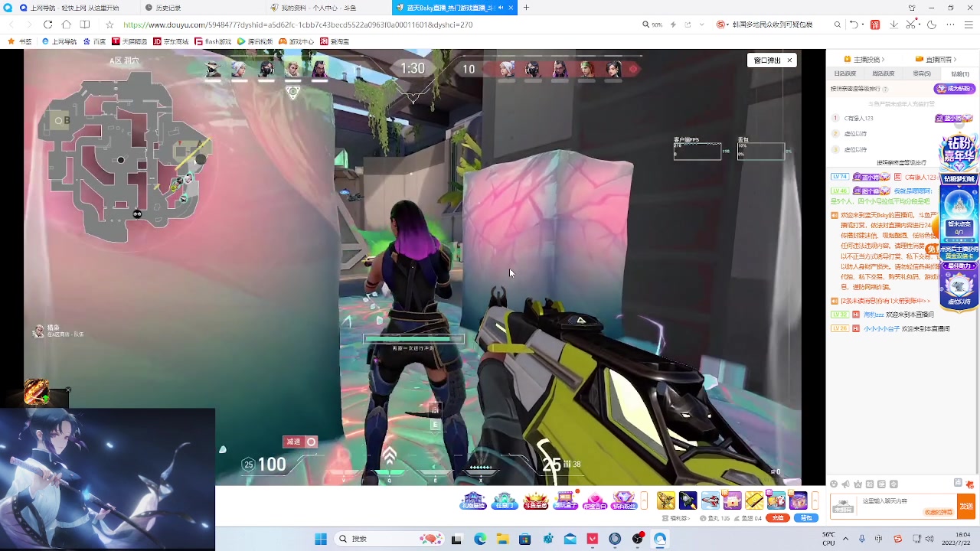
Task: Send the rocket gift
Action: pos(688,500)
